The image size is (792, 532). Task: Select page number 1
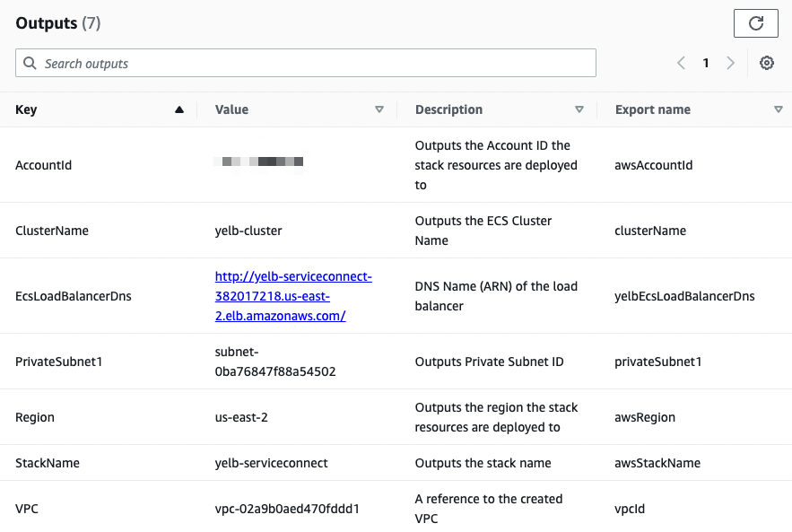pyautogui.click(x=706, y=63)
